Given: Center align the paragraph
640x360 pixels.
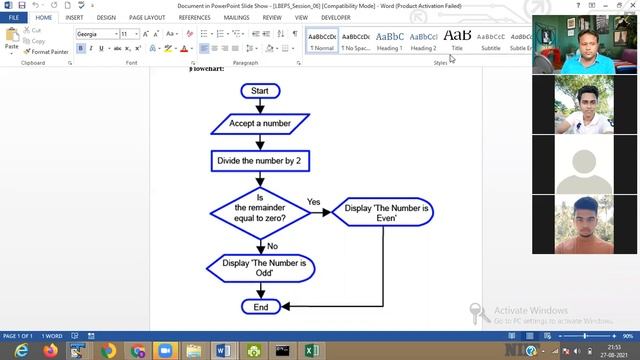Looking at the screenshot, I should [215, 49].
